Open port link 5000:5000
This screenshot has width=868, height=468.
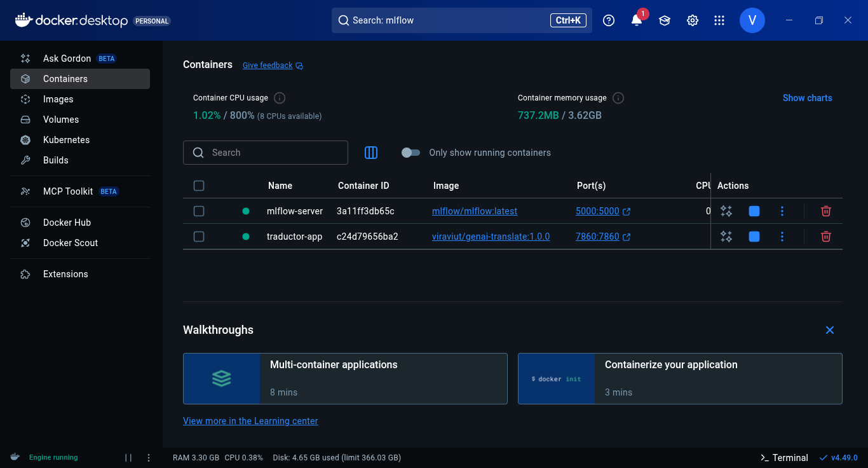point(597,211)
